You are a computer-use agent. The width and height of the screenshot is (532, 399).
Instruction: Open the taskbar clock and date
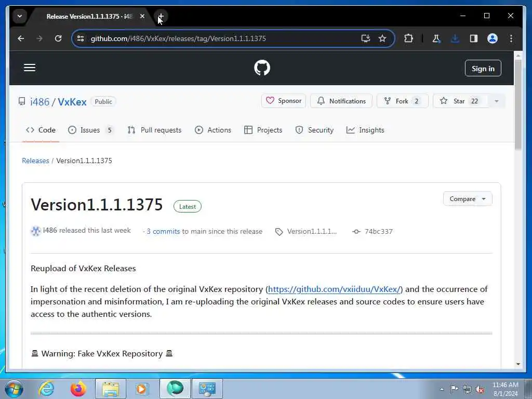pyautogui.click(x=505, y=389)
